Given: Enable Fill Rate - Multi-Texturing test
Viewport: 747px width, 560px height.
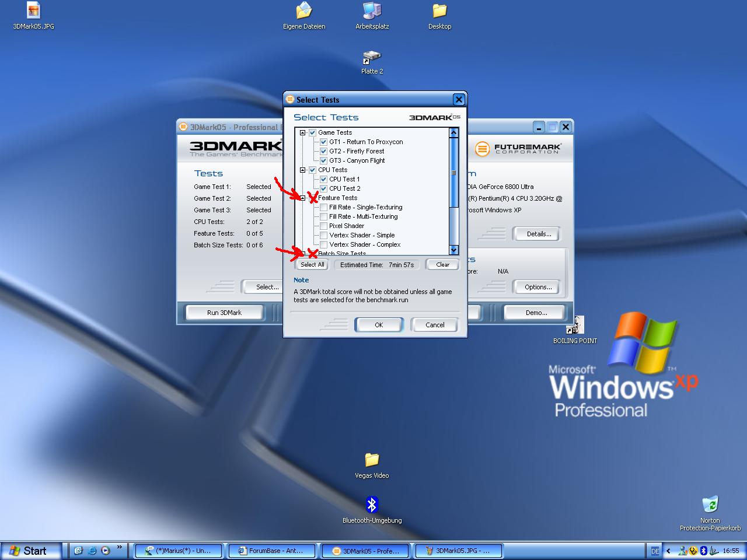Looking at the screenshot, I should tap(323, 216).
